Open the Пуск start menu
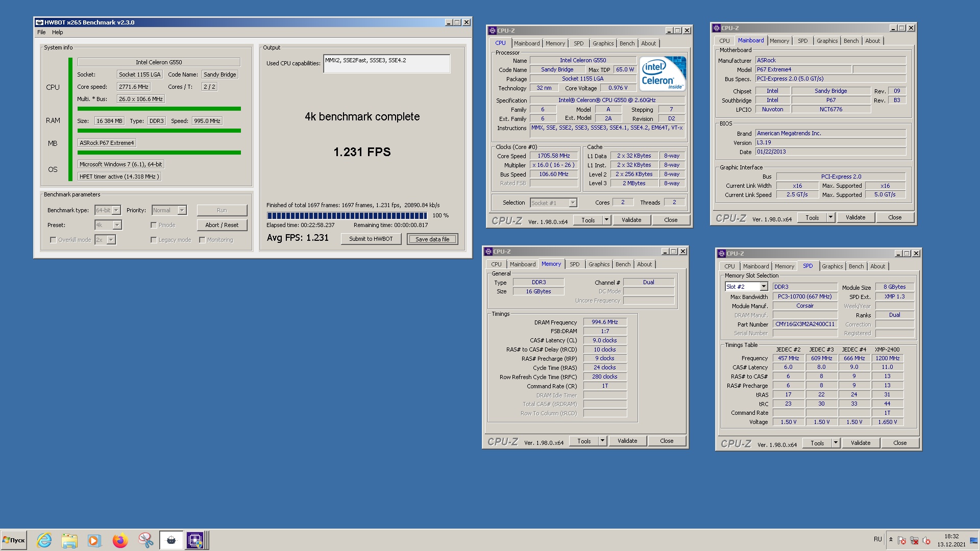980x551 pixels. (14, 540)
